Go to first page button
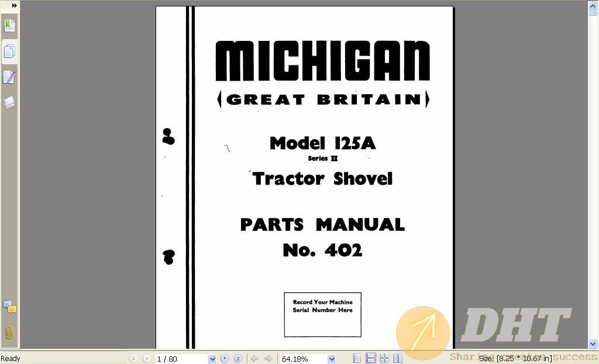 [x=133, y=359]
